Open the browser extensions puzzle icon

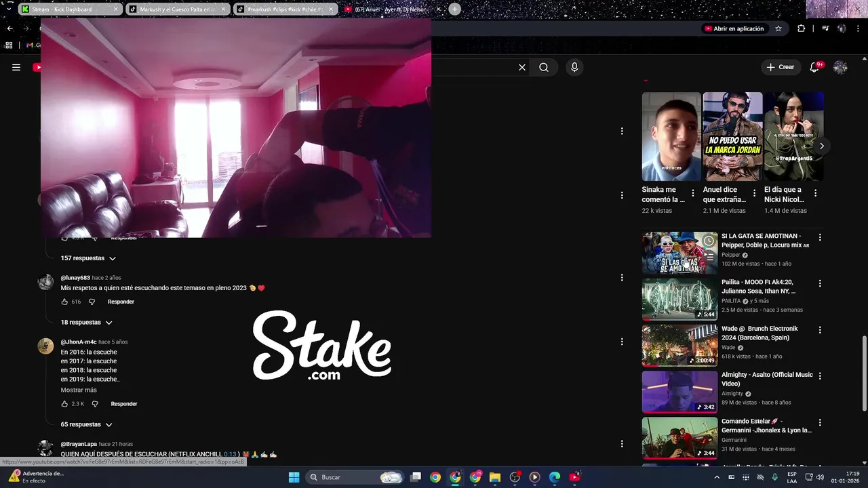[x=801, y=28]
